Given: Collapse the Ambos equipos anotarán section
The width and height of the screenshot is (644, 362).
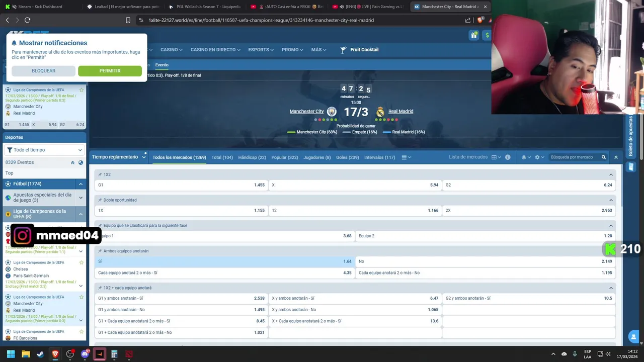Looking at the screenshot, I should pos(611,251).
